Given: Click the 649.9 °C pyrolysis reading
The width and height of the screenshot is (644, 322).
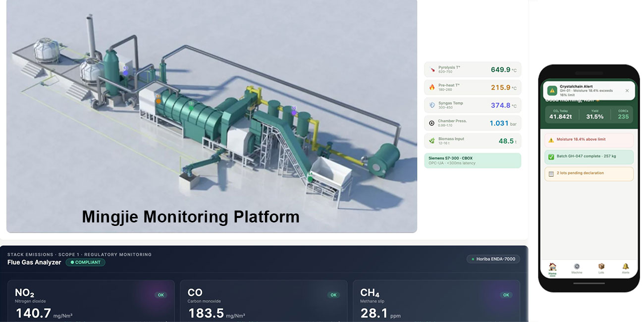Looking at the screenshot, I should 504,70.
